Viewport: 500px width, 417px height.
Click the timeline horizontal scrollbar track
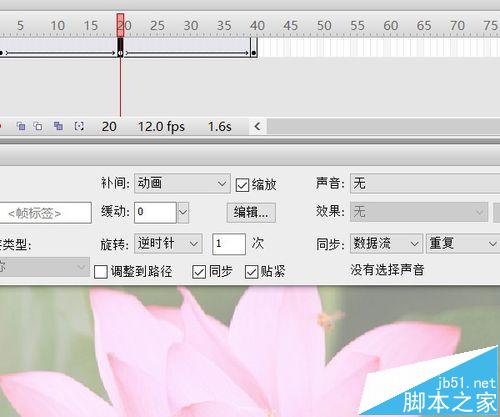[383, 126]
